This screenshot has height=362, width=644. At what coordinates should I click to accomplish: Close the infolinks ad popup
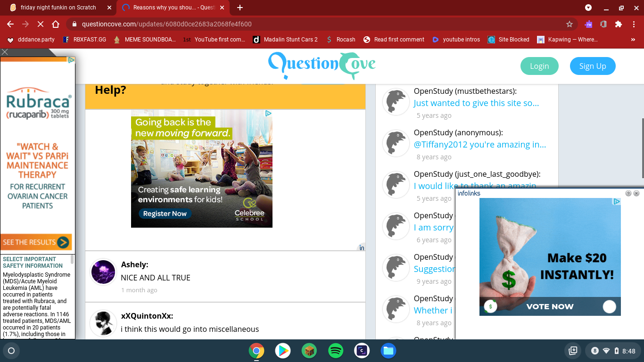point(636,193)
